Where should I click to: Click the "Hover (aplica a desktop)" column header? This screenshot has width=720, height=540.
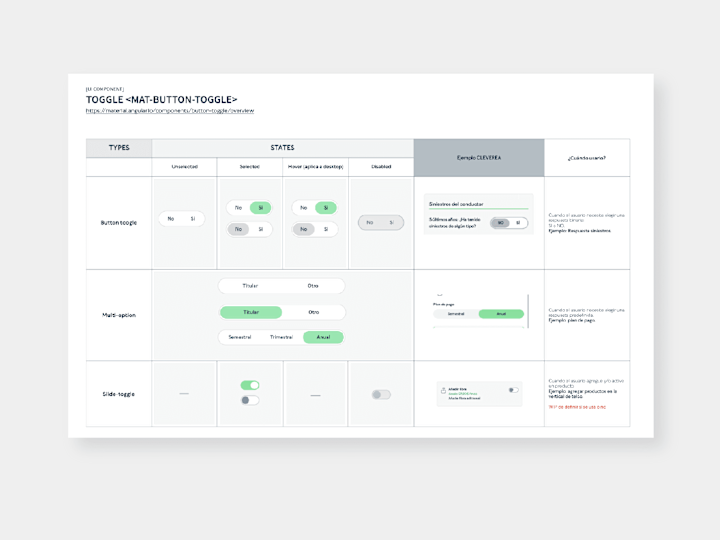(315, 167)
